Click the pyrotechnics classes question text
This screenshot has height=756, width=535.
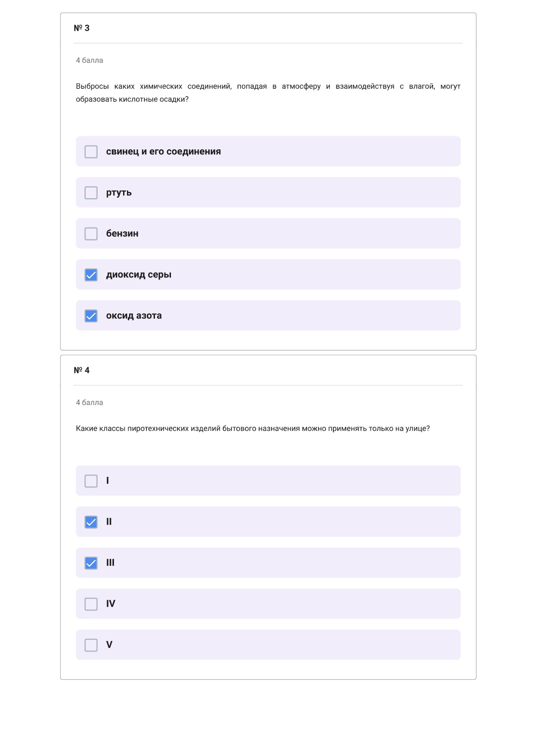click(x=253, y=428)
